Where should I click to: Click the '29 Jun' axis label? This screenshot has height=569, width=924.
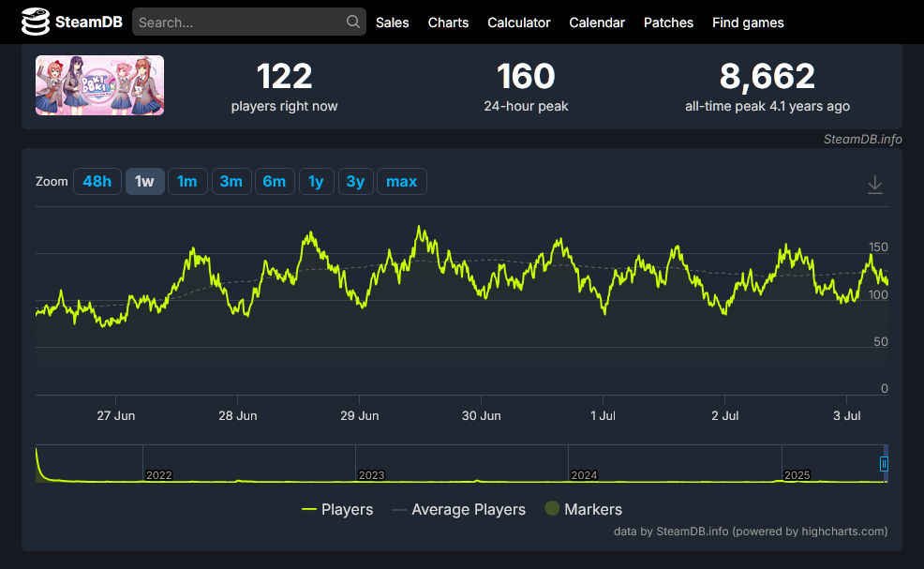(x=360, y=415)
